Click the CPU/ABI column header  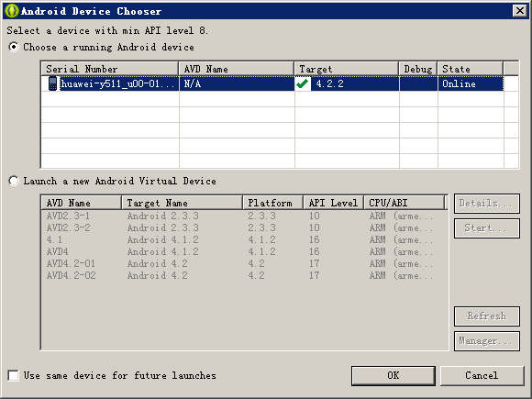point(405,203)
